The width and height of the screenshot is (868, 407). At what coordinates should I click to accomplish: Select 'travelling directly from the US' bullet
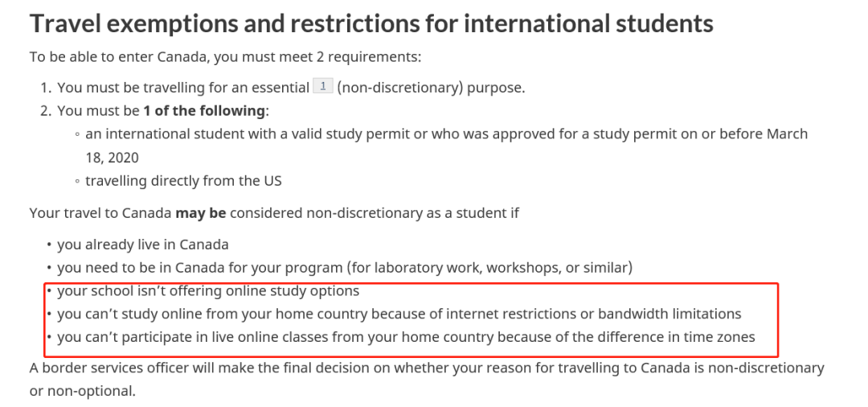[183, 181]
